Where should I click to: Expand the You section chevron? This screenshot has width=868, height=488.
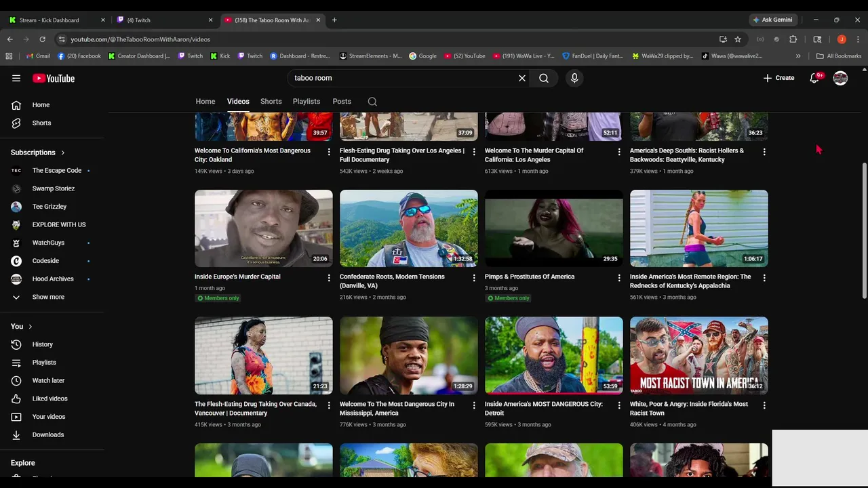coord(30,327)
